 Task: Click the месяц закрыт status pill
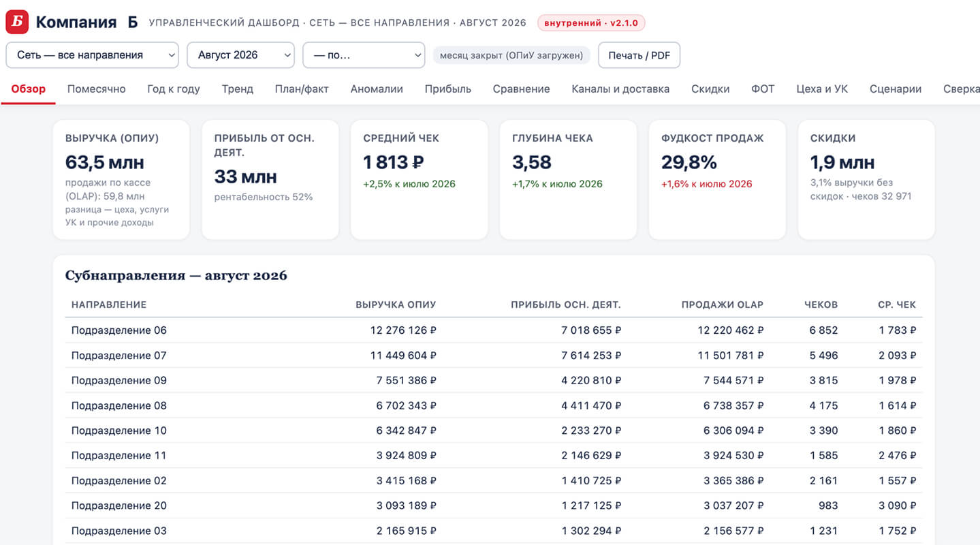pyautogui.click(x=511, y=55)
